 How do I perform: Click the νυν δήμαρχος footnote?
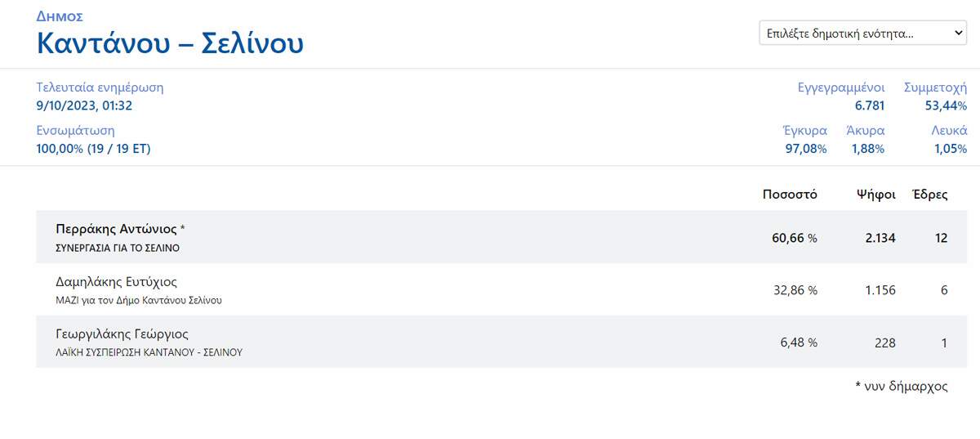901,387
